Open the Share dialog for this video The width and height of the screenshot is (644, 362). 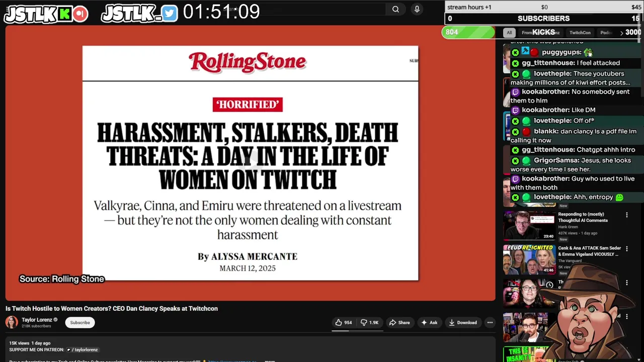pos(399,322)
